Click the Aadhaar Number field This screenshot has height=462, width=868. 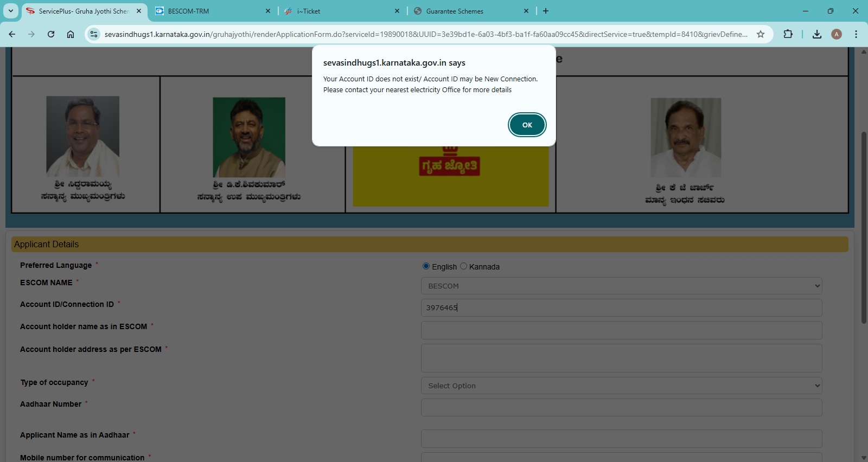coord(621,408)
